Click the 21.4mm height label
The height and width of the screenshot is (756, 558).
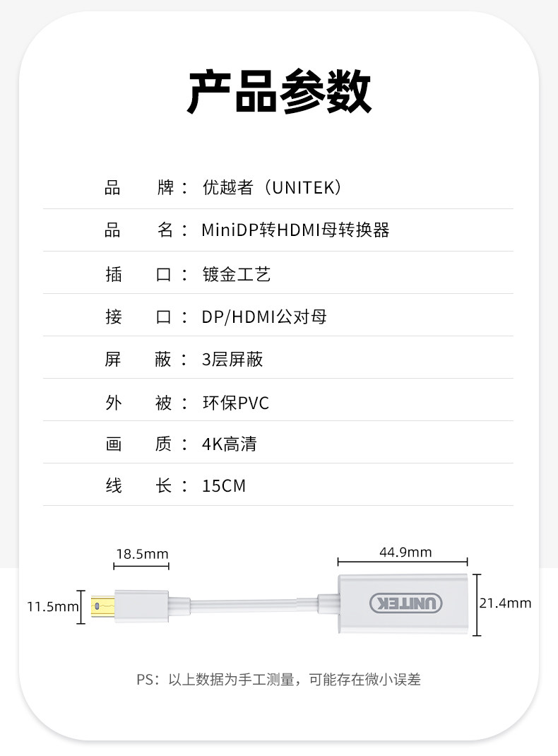point(505,603)
